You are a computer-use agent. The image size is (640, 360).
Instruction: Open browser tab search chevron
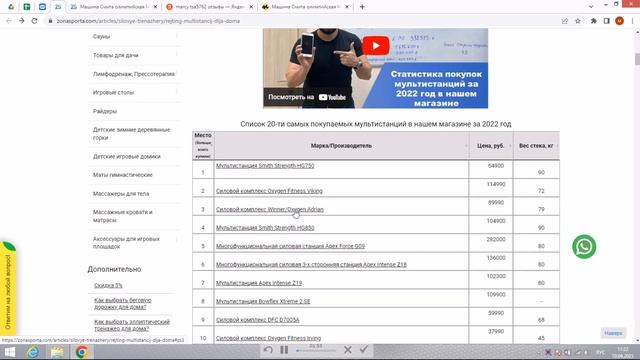[x=591, y=7]
